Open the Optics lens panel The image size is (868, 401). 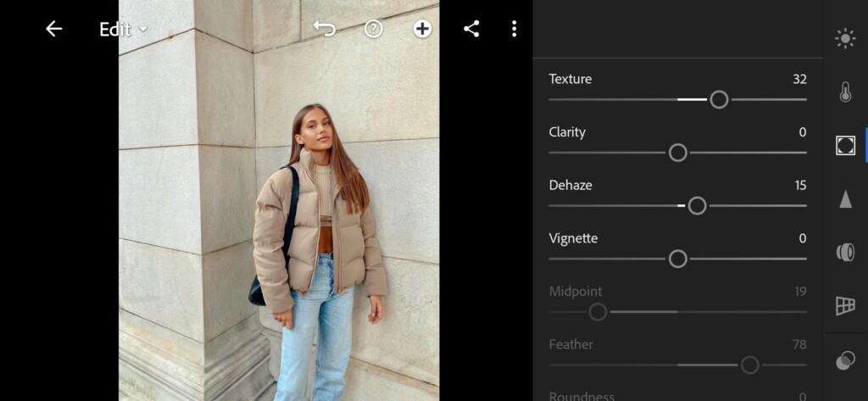845,253
